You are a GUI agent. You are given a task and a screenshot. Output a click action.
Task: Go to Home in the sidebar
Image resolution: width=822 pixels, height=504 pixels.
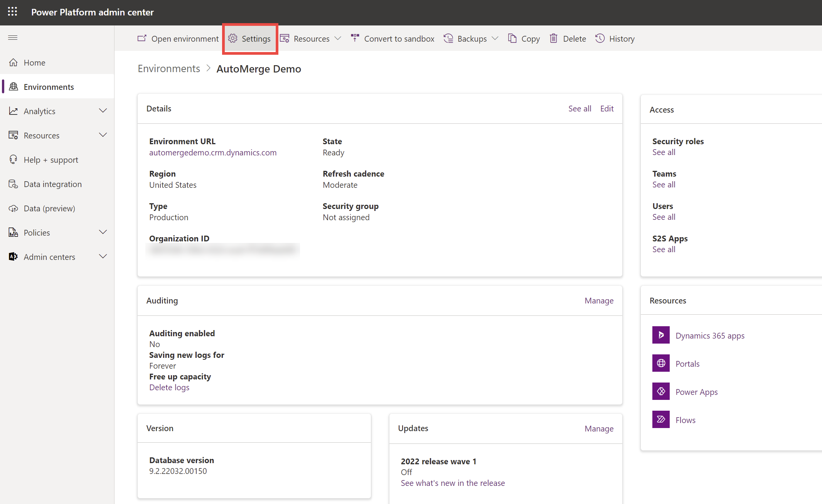tap(57, 62)
